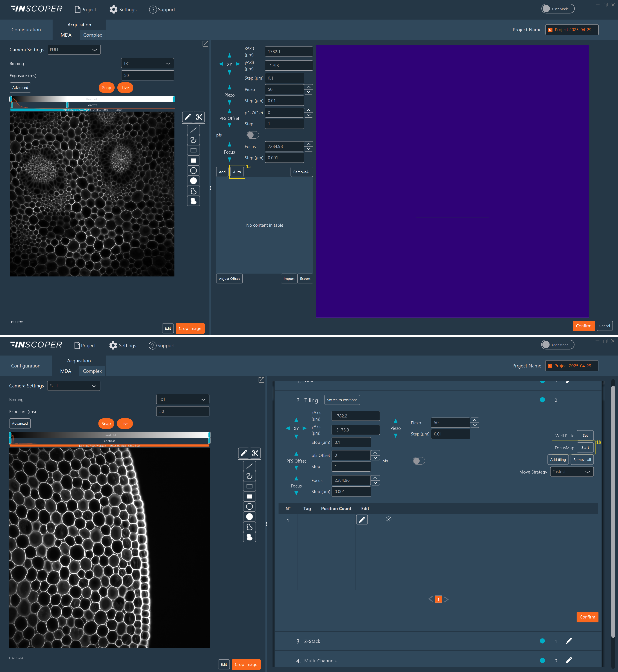Delete tiling row 1 with the circled X icon

pyautogui.click(x=388, y=519)
